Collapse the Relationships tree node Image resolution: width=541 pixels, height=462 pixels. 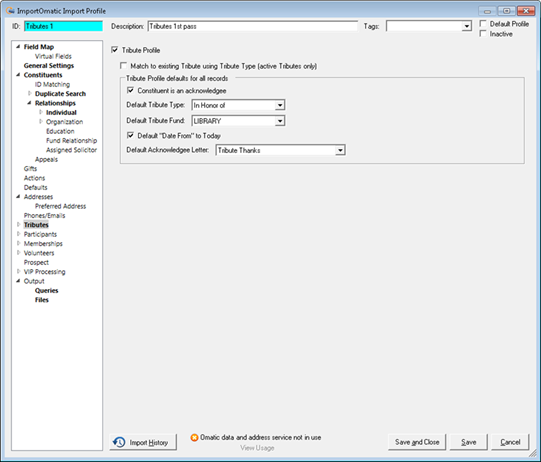tap(29, 103)
